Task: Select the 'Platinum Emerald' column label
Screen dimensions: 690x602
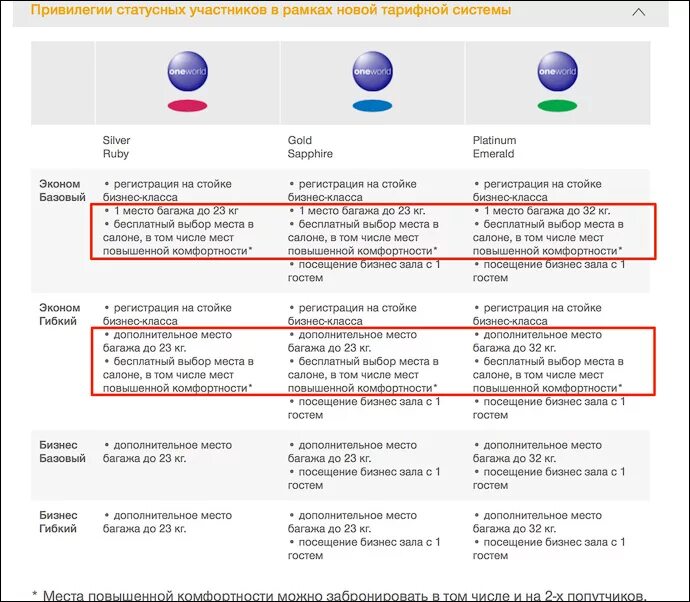Action: (x=495, y=147)
